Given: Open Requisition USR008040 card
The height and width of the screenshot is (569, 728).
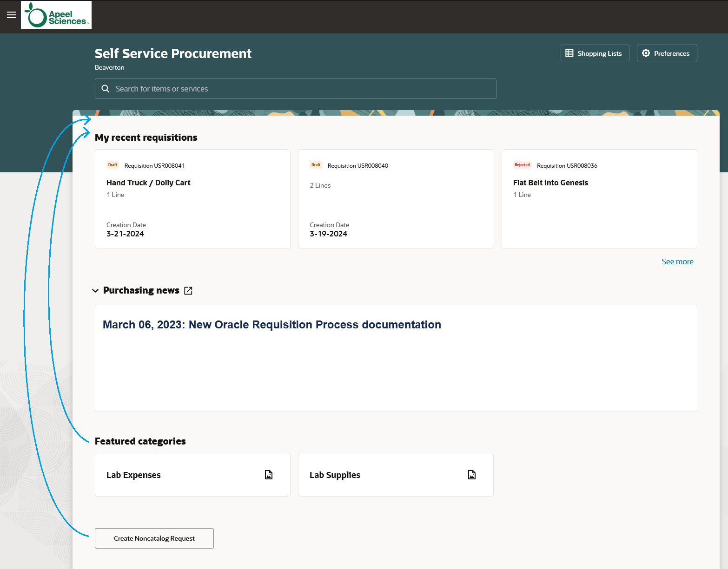Looking at the screenshot, I should (x=396, y=199).
